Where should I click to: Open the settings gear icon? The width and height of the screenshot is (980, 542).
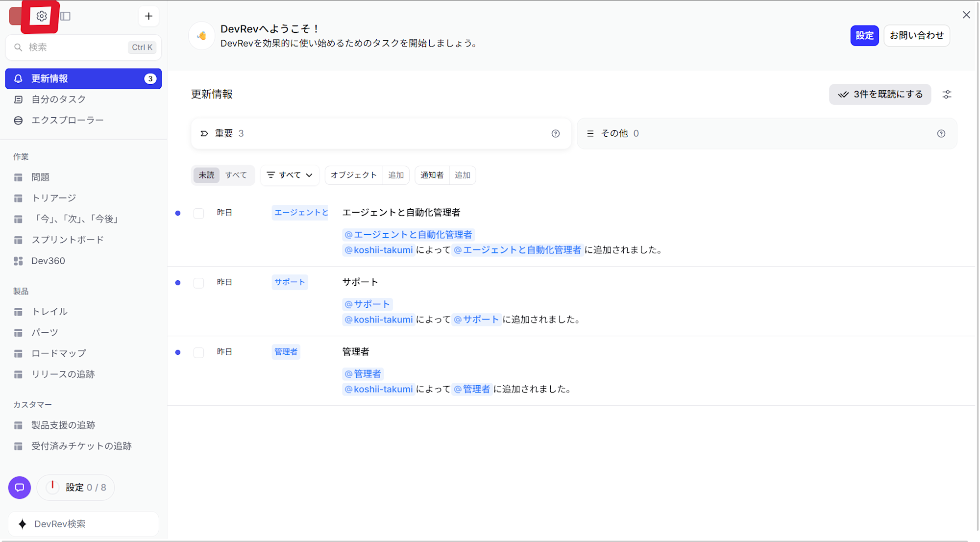41,16
